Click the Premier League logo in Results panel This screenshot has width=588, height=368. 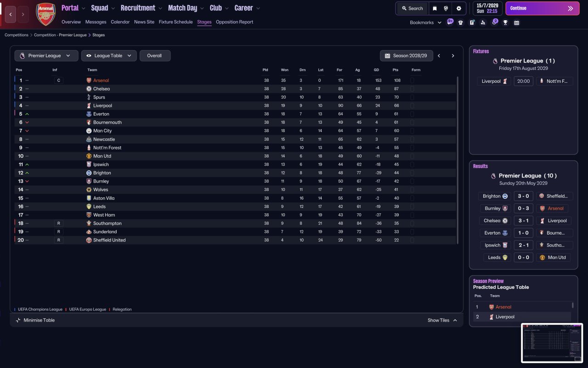[493, 176]
